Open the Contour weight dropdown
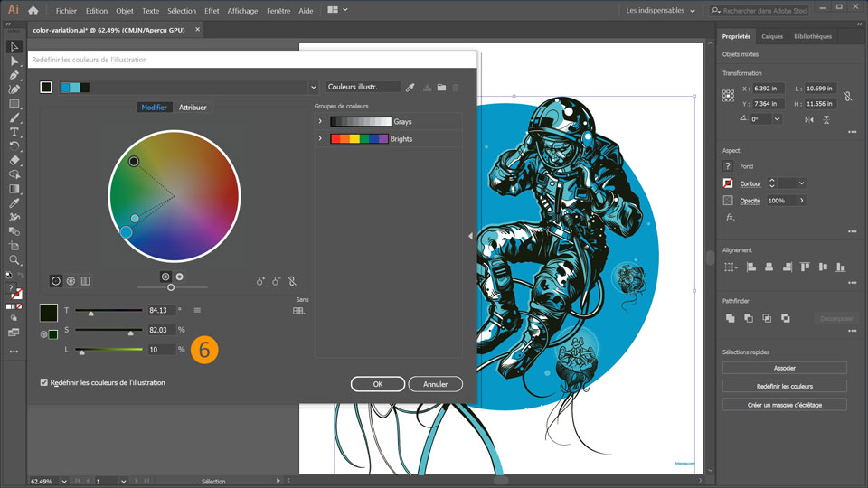 [802, 183]
